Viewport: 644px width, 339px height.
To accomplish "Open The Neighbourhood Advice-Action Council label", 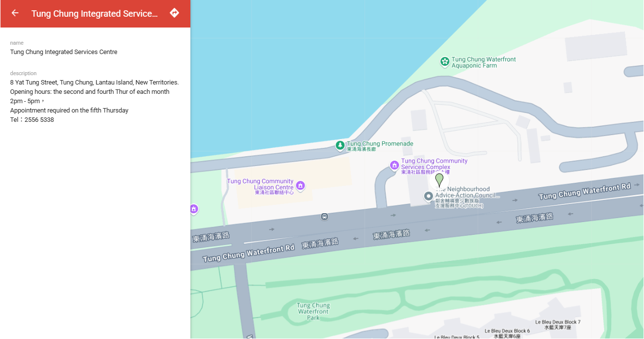I will coord(467,197).
